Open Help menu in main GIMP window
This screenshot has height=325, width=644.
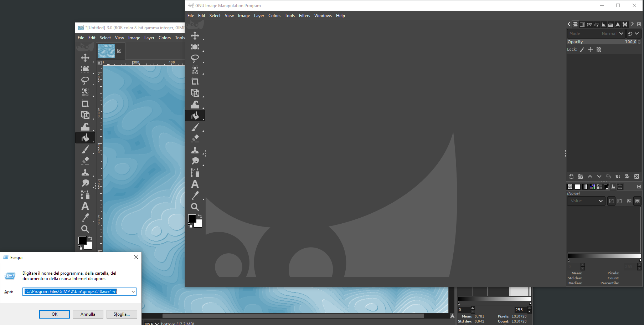click(340, 16)
